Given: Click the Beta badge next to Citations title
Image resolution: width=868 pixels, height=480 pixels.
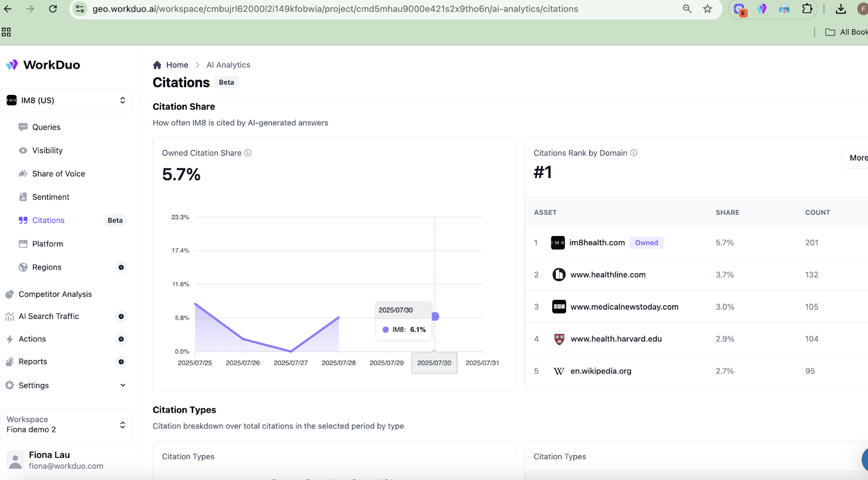Looking at the screenshot, I should click(x=227, y=82).
